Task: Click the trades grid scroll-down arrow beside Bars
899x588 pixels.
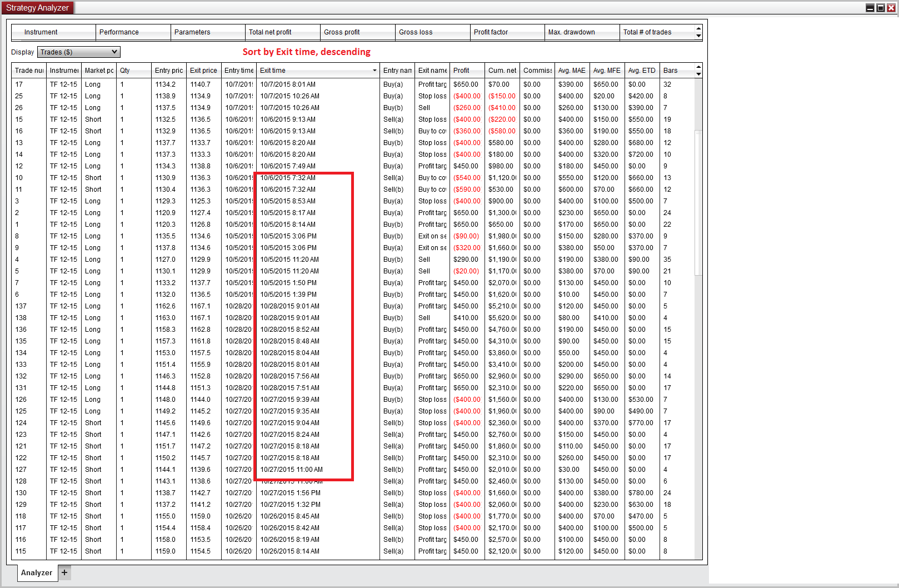Action: pyautogui.click(x=698, y=74)
